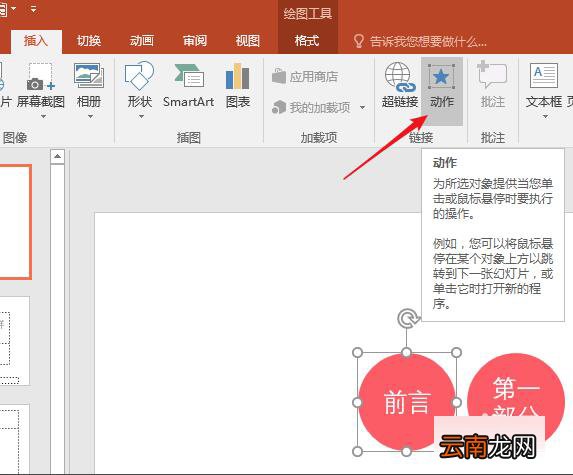Open My Add-ins (我的加载项)
This screenshot has width=573, height=475.
311,107
